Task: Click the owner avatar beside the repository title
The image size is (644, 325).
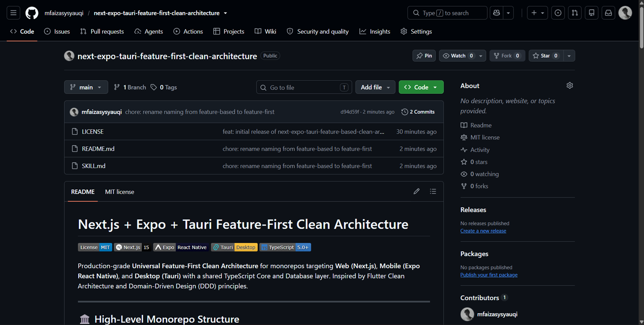Action: coord(69,55)
